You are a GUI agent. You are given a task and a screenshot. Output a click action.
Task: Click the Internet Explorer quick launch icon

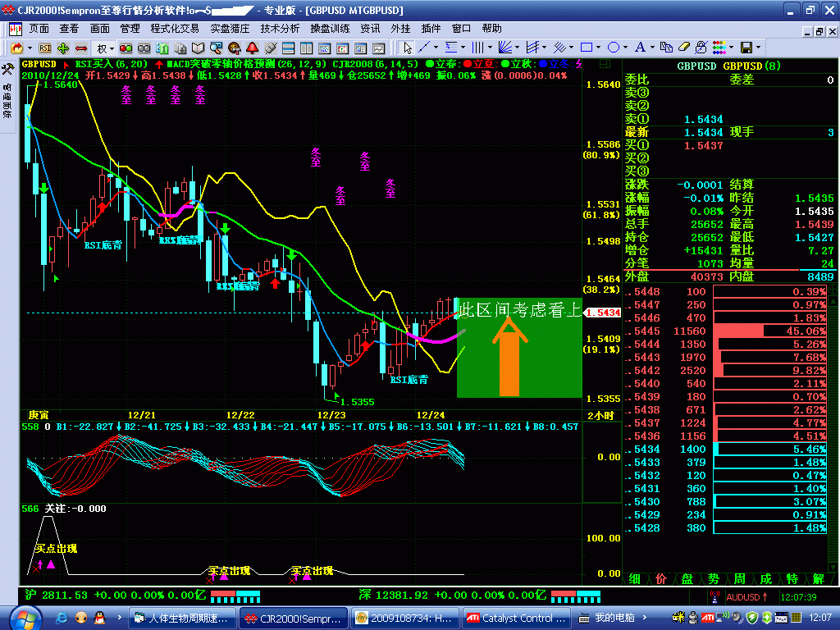point(62,619)
